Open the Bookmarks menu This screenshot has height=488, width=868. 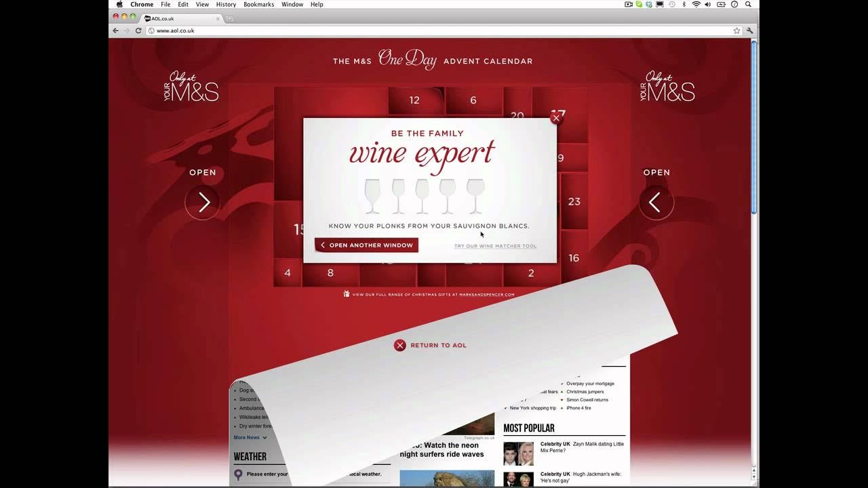(x=258, y=4)
